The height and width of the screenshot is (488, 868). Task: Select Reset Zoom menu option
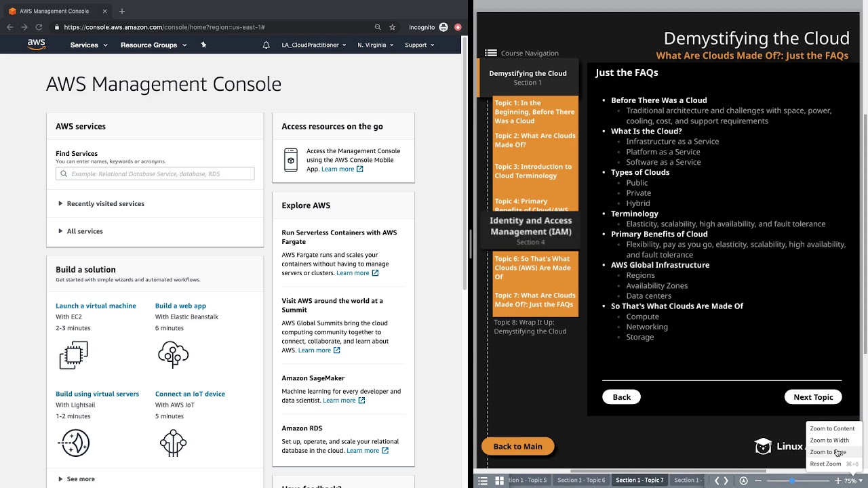point(832,464)
